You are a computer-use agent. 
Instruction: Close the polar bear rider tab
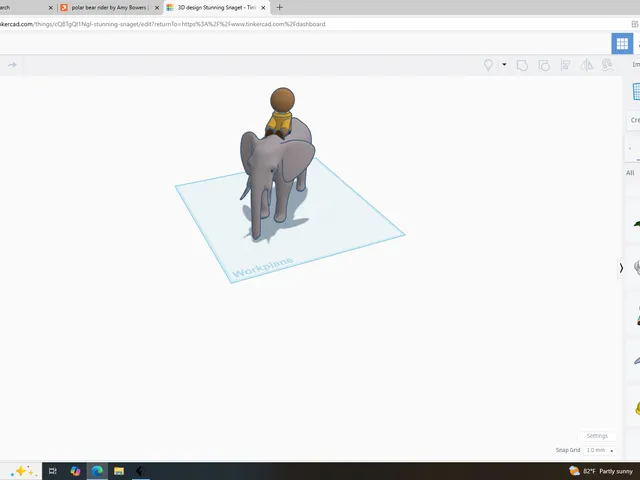point(157,8)
